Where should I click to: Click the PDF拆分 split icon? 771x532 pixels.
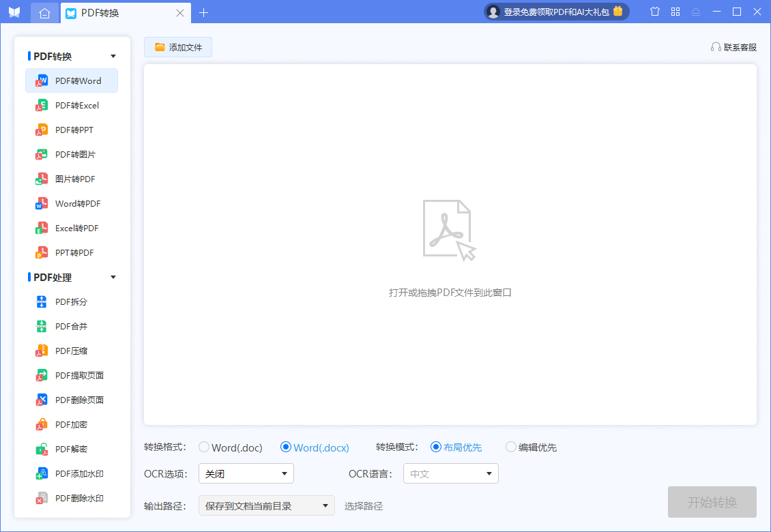(42, 302)
